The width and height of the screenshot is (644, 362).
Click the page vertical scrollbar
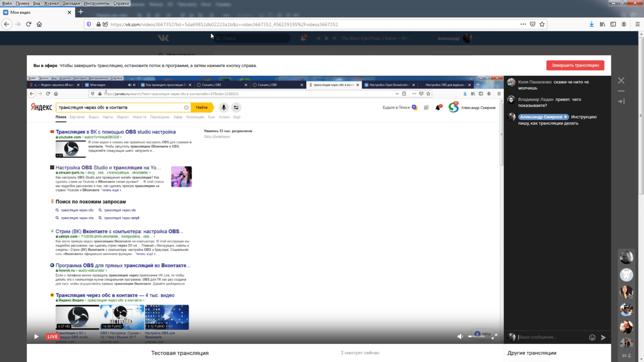641,115
